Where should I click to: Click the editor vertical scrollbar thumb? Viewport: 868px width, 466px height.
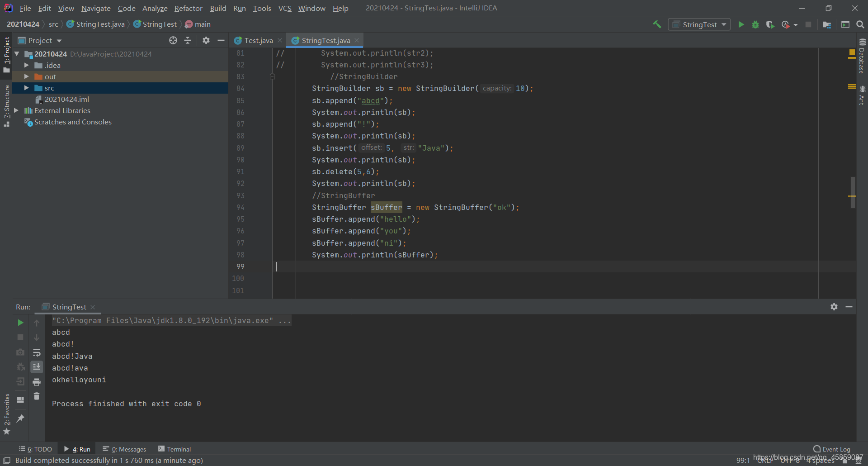coord(853,192)
